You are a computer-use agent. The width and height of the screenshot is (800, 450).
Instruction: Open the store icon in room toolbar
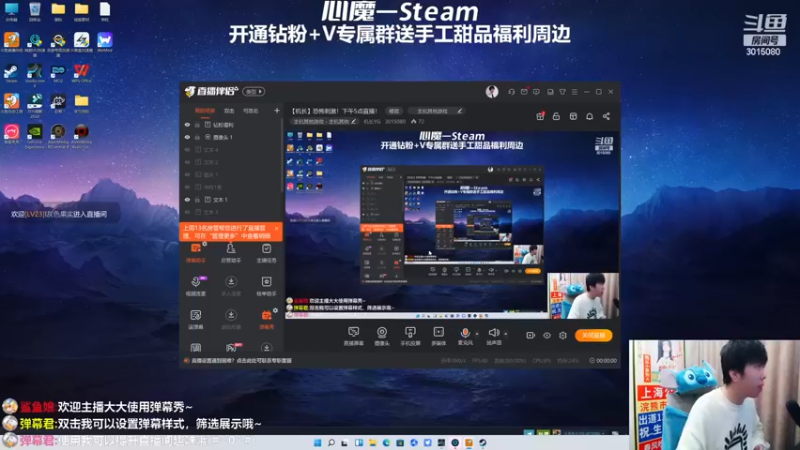pyautogui.click(x=573, y=116)
